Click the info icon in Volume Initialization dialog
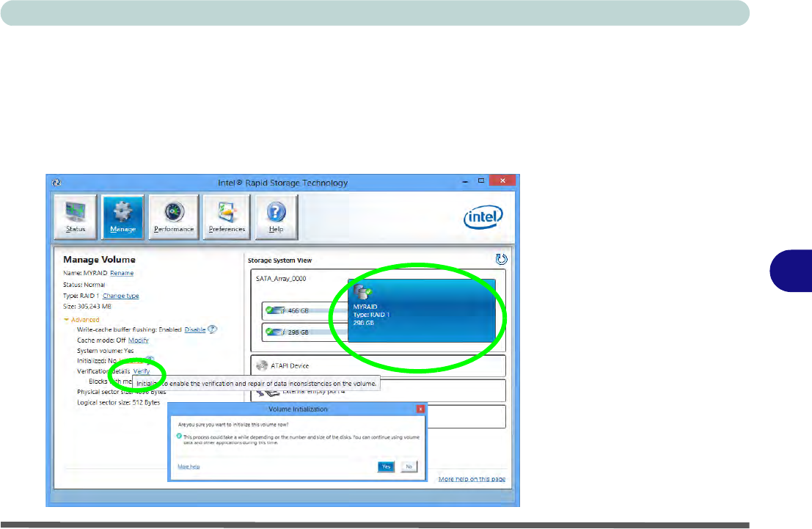 (179, 437)
